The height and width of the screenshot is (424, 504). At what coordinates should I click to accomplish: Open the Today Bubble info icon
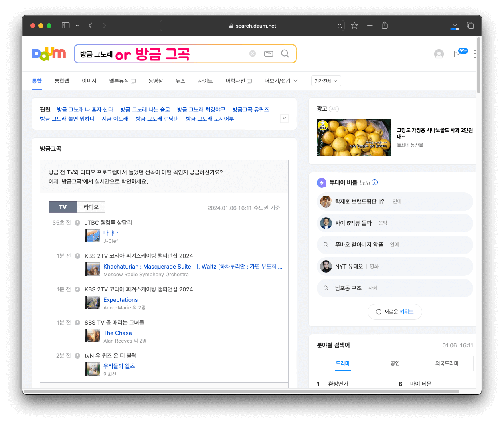375,182
